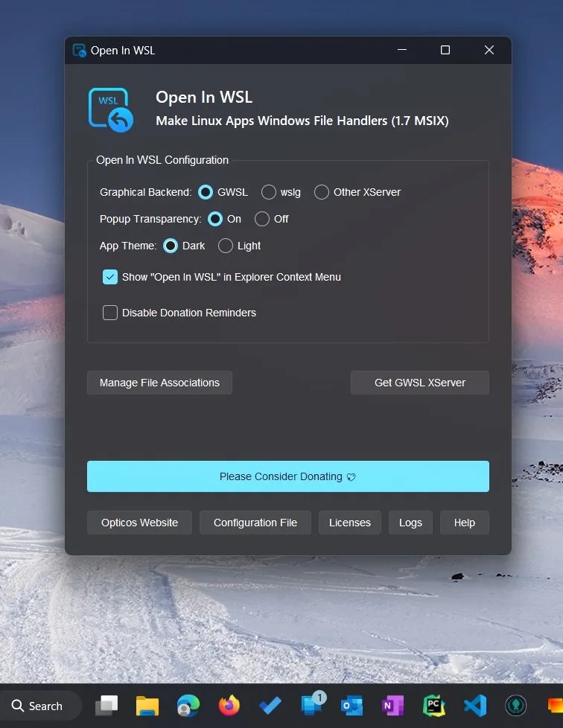This screenshot has height=728, width=563.
Task: Enable Disable Donation Reminders checkbox
Action: (x=110, y=313)
